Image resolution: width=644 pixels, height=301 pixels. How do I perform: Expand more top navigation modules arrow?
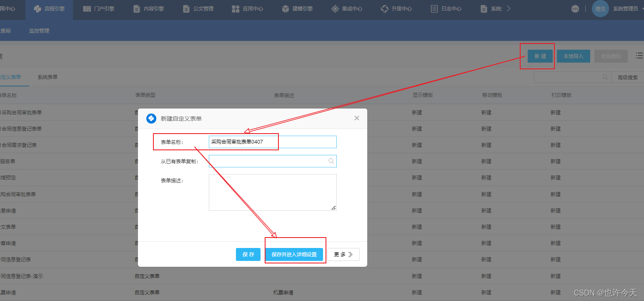508,8
